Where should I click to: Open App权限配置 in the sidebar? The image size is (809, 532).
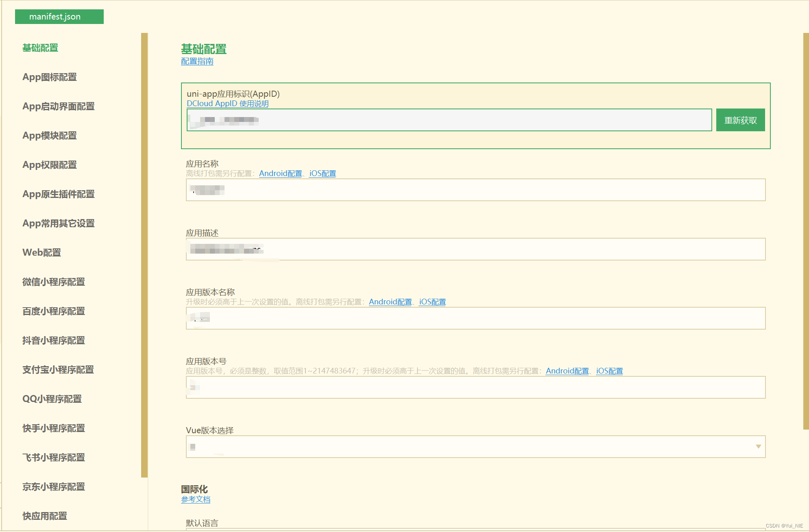(x=50, y=165)
